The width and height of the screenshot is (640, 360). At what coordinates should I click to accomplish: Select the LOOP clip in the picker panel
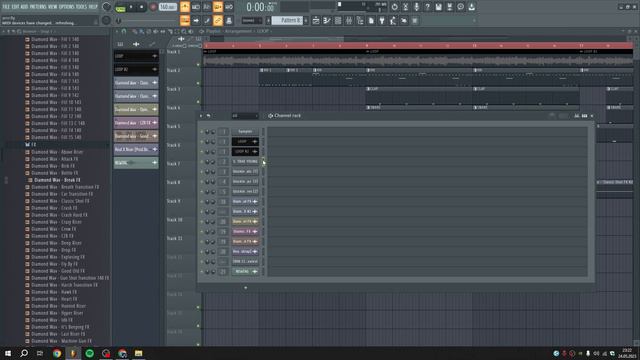click(x=136, y=56)
